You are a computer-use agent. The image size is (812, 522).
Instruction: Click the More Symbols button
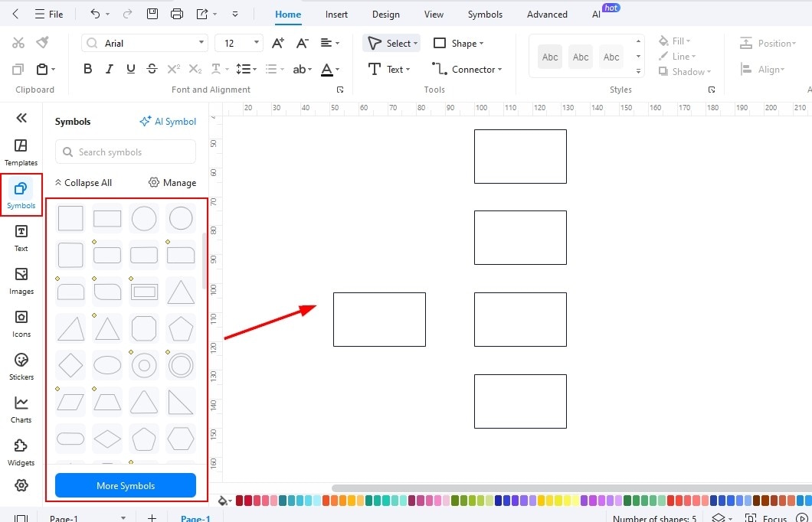[x=125, y=485]
